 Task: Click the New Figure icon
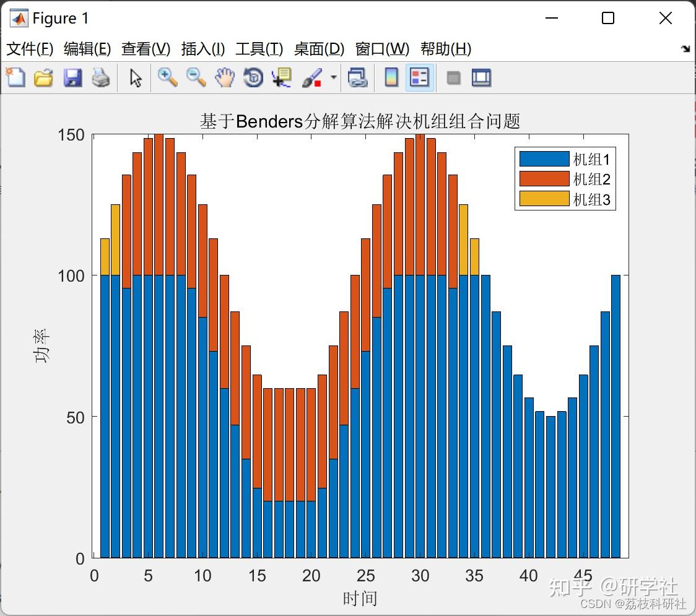15,77
